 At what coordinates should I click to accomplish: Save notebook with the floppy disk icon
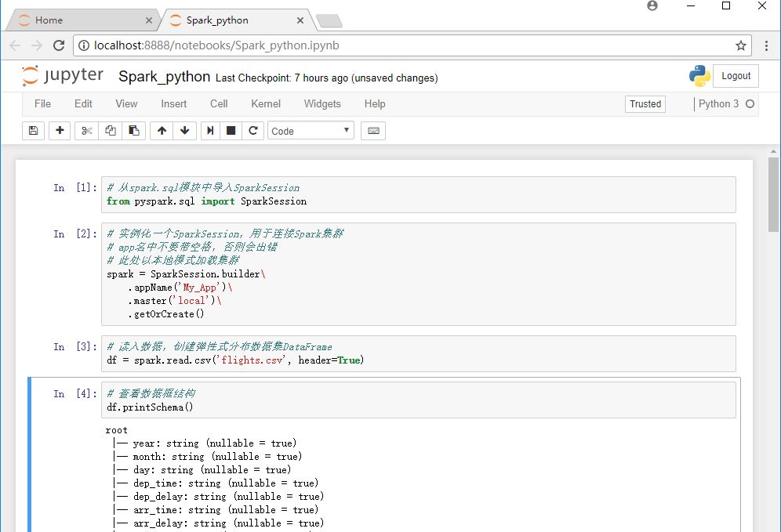coord(34,131)
